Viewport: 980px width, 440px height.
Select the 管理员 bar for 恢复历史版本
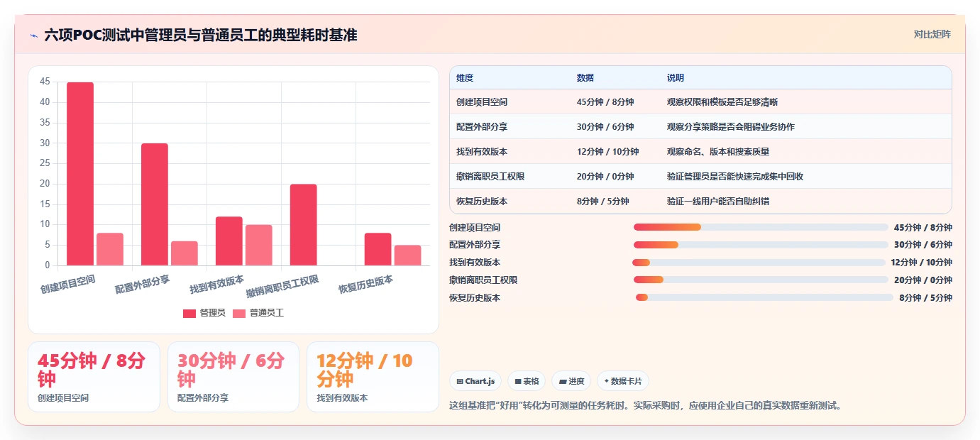pos(378,249)
